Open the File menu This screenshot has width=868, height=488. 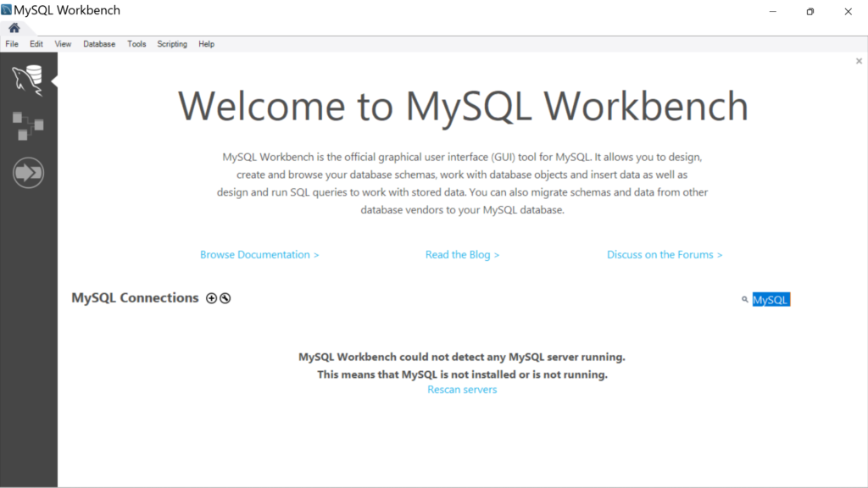pyautogui.click(x=12, y=44)
